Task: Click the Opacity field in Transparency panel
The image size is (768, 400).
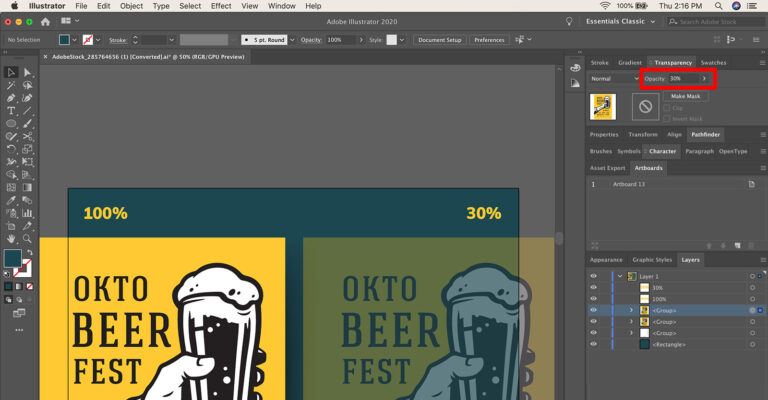Action: point(684,78)
